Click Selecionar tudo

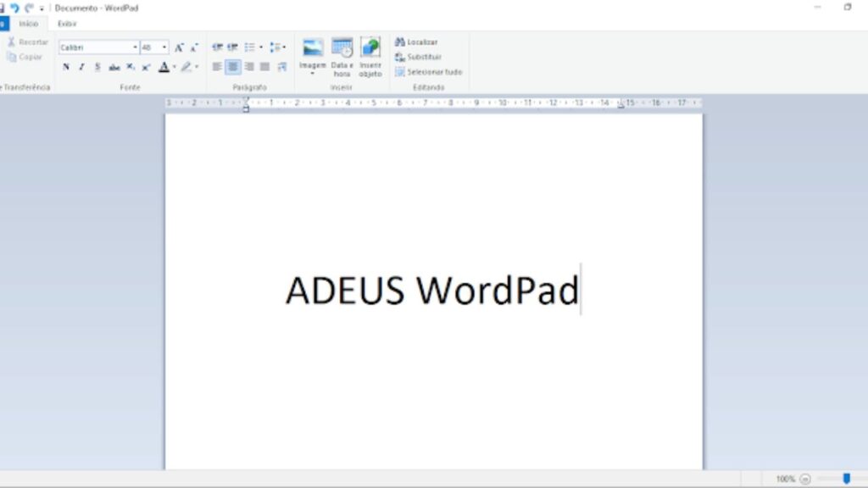click(x=428, y=72)
